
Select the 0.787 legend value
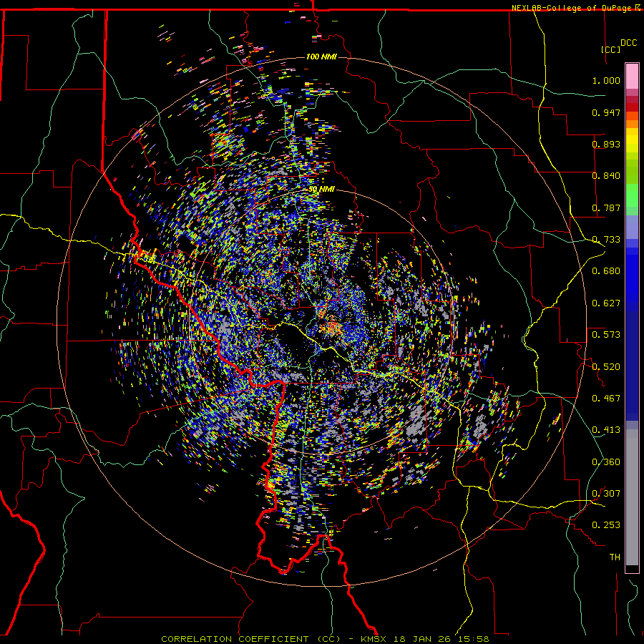606,208
